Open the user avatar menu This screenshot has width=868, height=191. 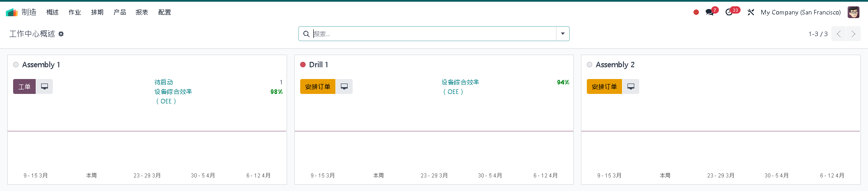pos(853,12)
